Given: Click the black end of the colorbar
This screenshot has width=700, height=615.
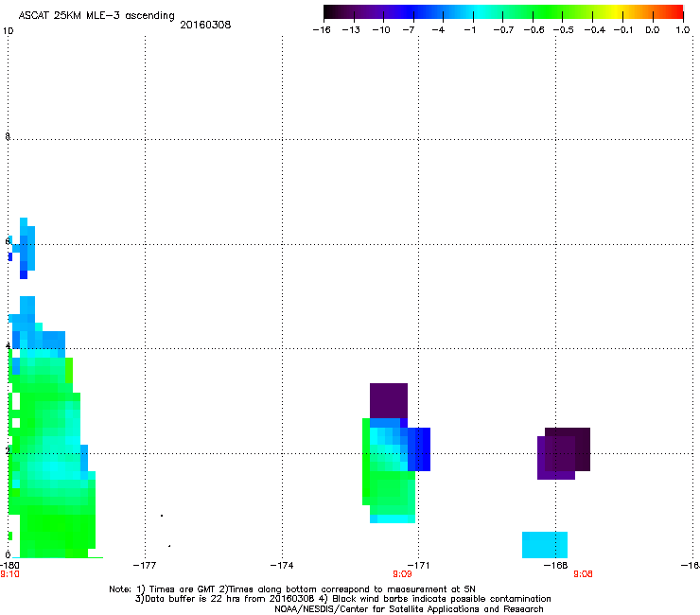Looking at the screenshot, I should click(x=331, y=12).
